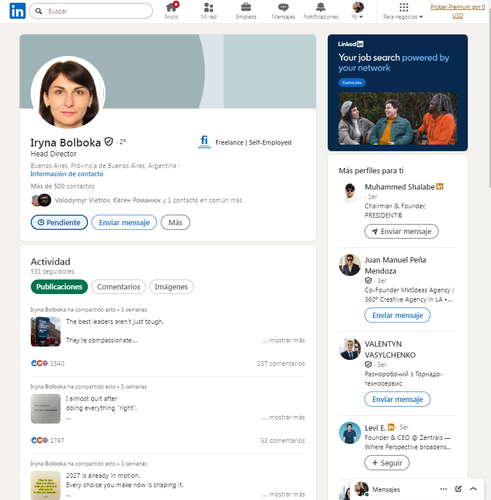The width and height of the screenshot is (491, 500).
Task: Switch to the Comentarios activity tab
Action: (x=119, y=287)
